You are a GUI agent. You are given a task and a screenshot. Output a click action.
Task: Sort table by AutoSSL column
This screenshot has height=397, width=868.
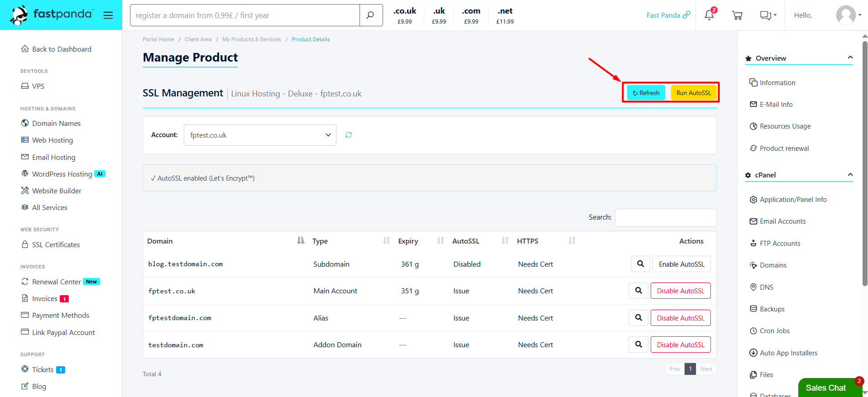point(505,241)
